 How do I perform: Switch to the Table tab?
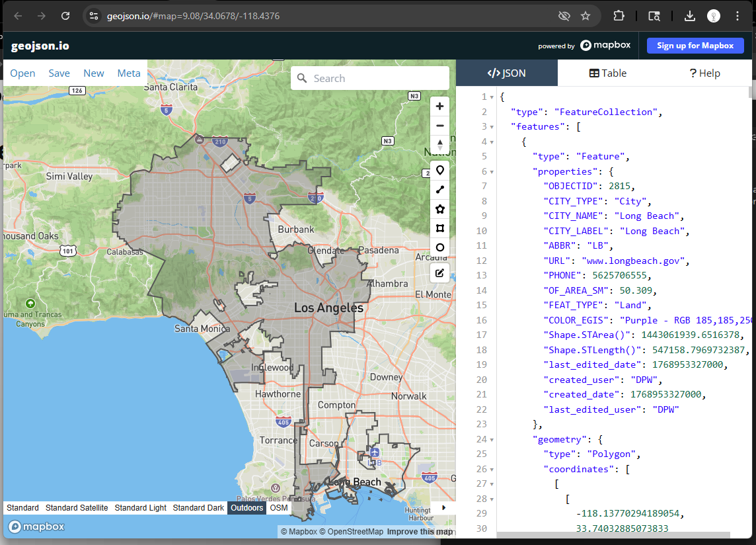coord(608,73)
